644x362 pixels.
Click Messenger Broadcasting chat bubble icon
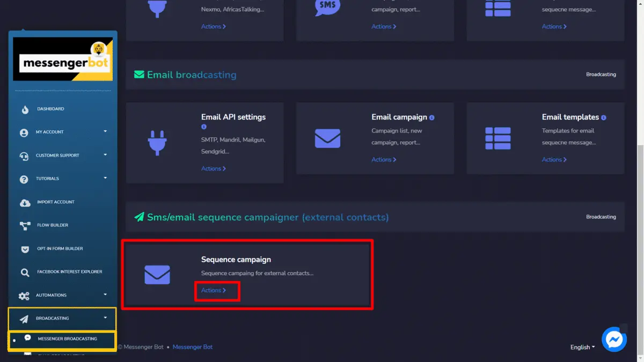(28, 338)
